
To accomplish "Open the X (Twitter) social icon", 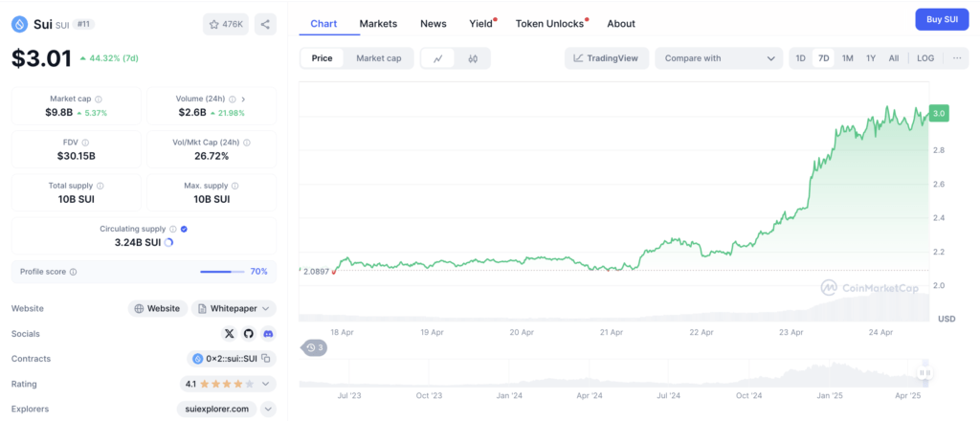I will pyautogui.click(x=230, y=334).
